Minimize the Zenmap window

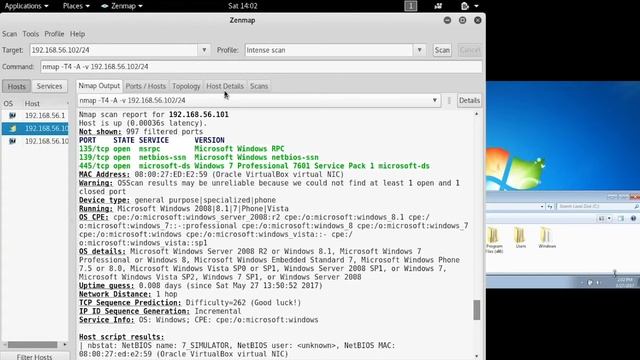click(x=447, y=20)
